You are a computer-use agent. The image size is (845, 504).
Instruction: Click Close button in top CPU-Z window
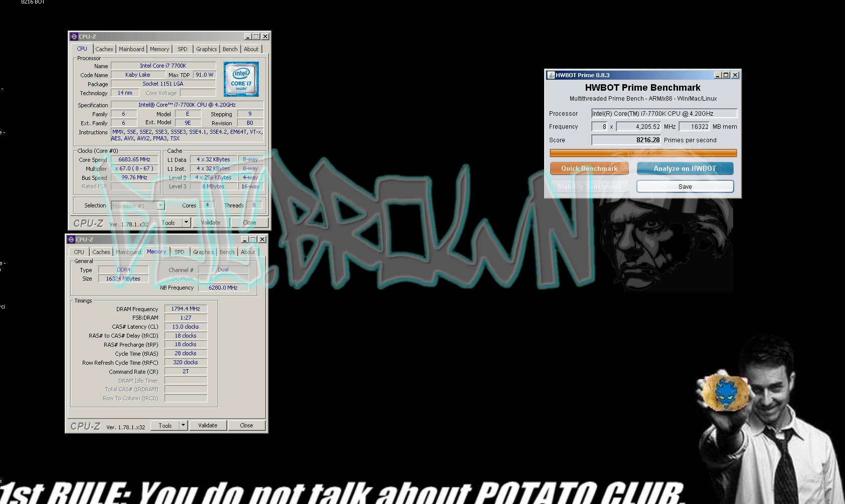point(249,222)
